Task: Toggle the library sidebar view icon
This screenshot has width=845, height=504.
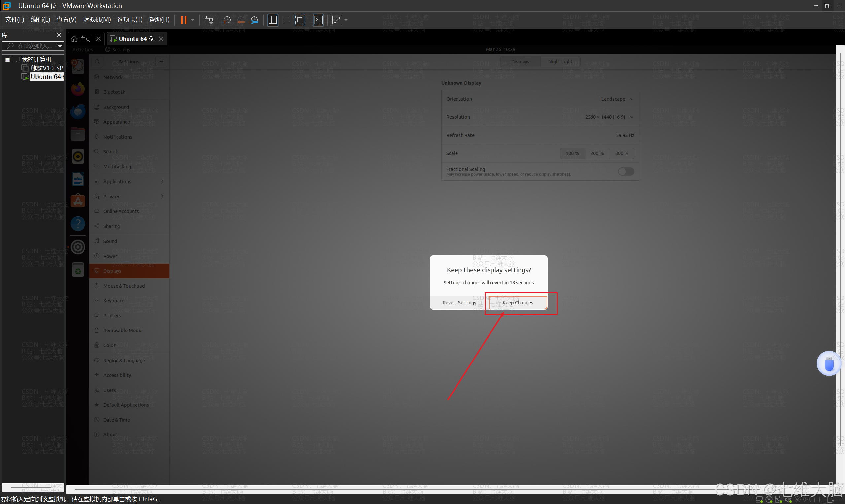Action: 273,20
